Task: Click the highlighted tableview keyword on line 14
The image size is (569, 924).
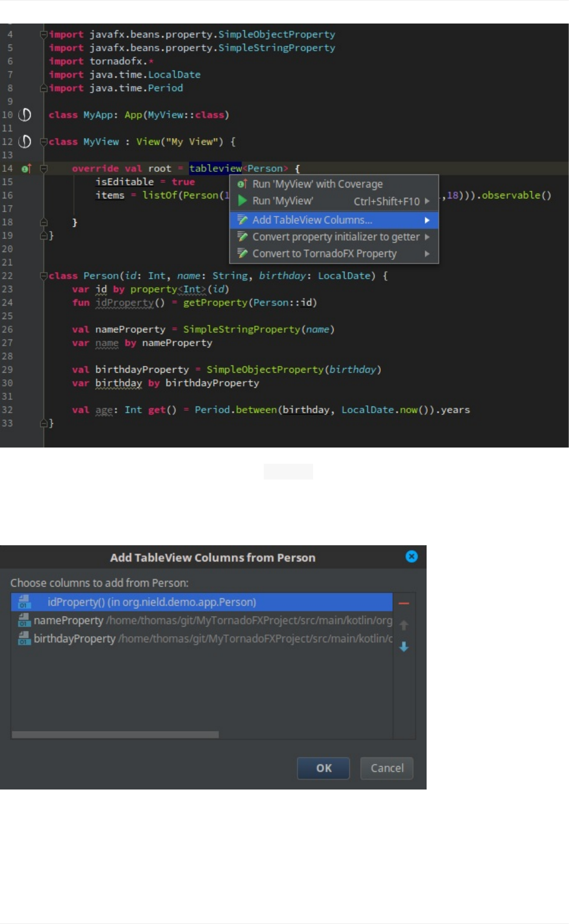Action: [x=215, y=168]
